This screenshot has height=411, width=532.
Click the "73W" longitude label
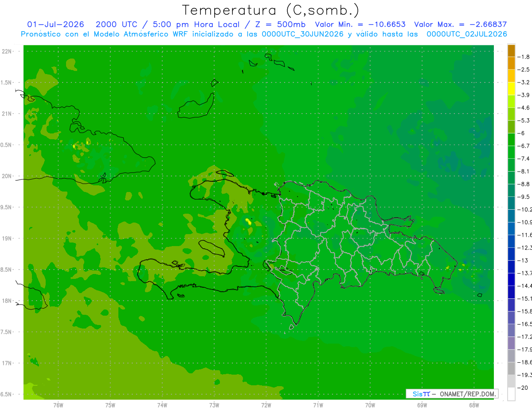click(214, 405)
